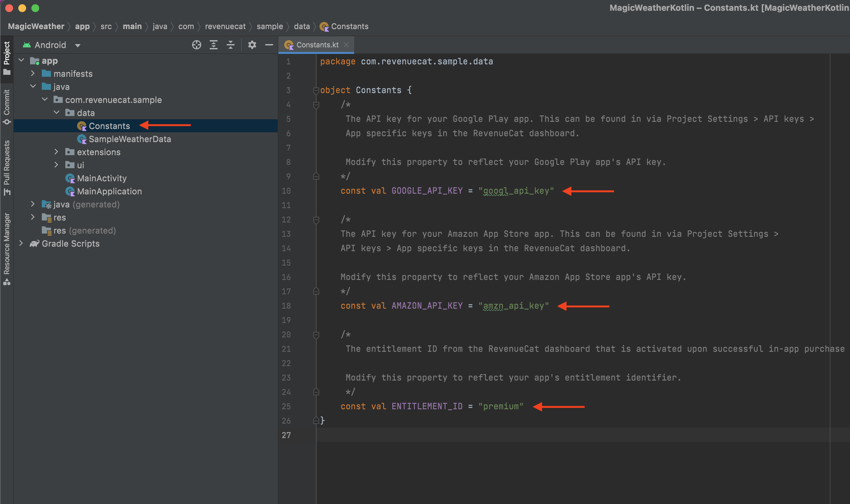Click the Collapse All icon in Project panel
This screenshot has height=504, width=850.
pyautogui.click(x=231, y=45)
